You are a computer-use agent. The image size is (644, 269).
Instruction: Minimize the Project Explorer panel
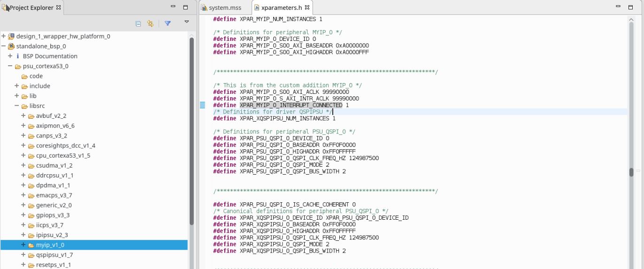tap(173, 8)
